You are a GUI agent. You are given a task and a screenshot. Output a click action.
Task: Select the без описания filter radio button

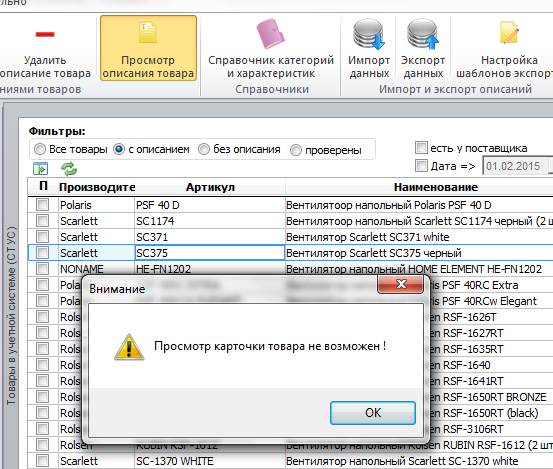204,149
